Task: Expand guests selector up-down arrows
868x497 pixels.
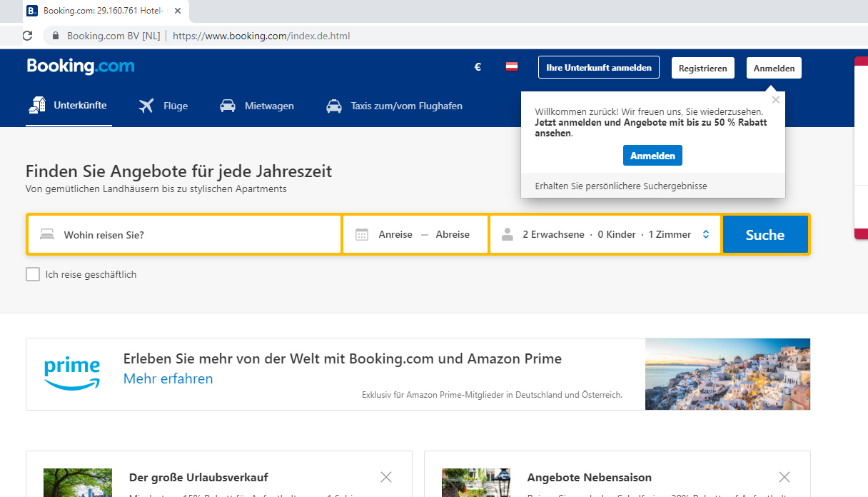Action: tap(706, 234)
